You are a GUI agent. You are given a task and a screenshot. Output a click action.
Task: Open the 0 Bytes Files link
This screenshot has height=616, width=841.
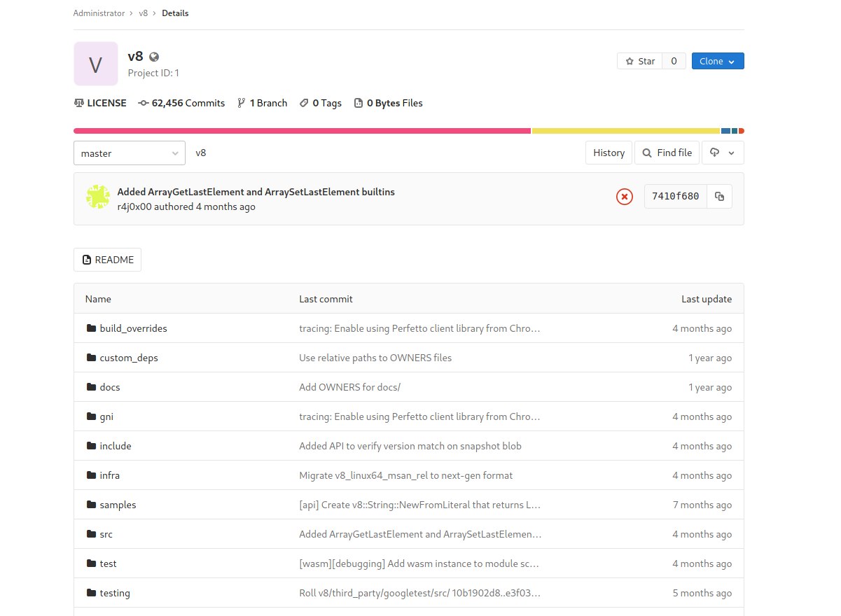pyautogui.click(x=389, y=103)
